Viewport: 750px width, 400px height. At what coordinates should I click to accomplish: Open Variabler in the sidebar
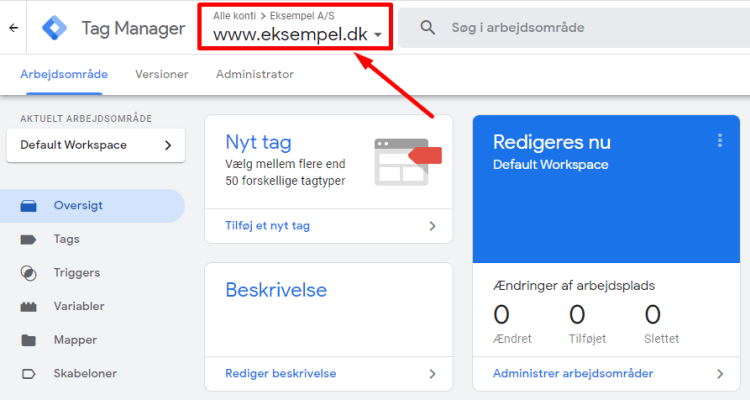(x=76, y=306)
